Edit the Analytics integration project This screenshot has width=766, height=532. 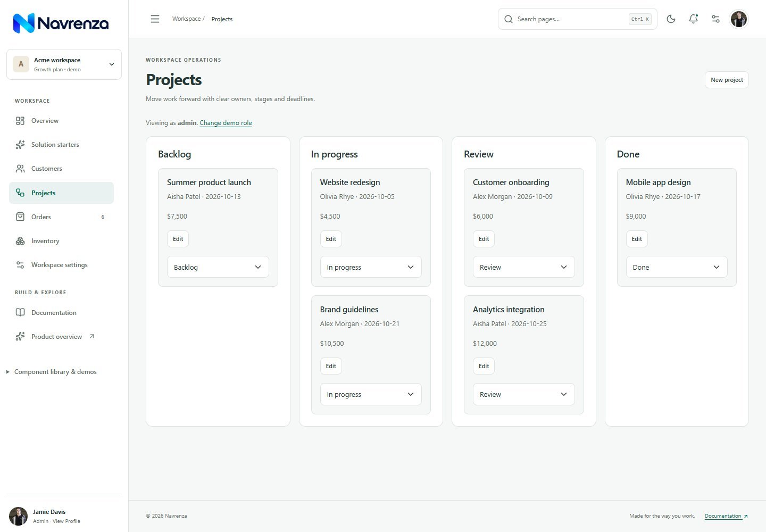point(484,366)
